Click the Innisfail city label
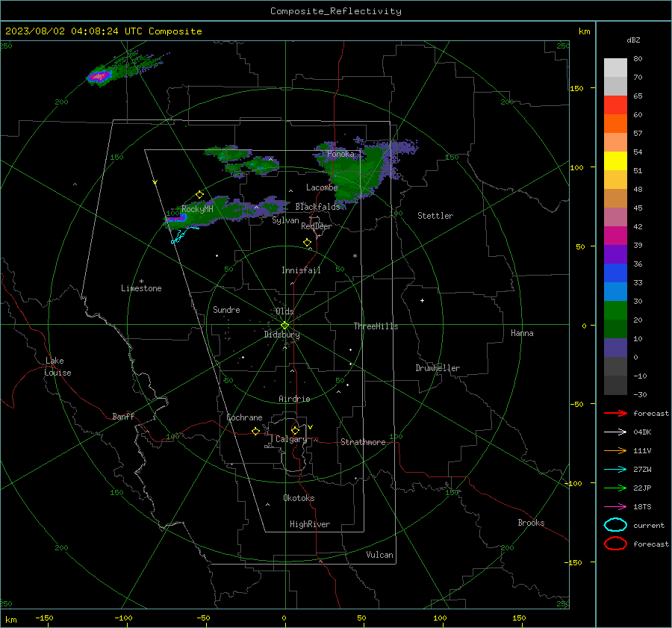Screen dimensions: 672x628 tap(301, 270)
